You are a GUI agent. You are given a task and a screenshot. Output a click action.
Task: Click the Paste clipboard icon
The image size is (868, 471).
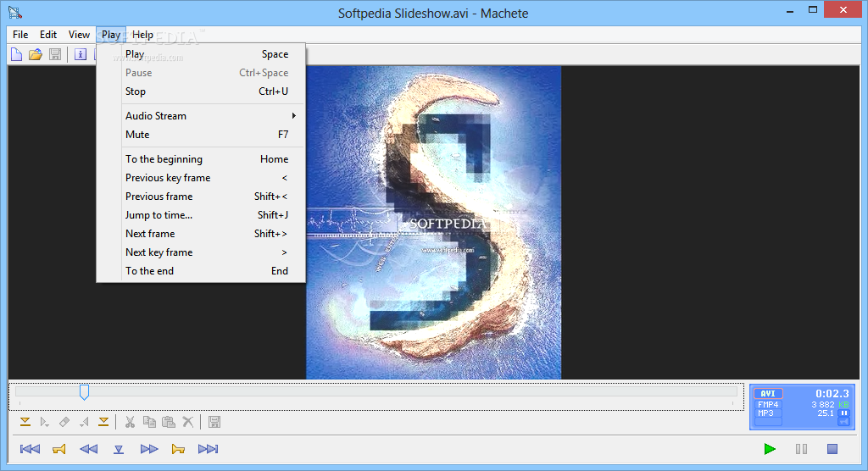[169, 423]
